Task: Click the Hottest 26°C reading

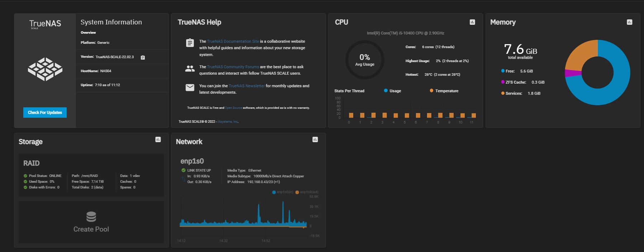Action: [x=433, y=75]
